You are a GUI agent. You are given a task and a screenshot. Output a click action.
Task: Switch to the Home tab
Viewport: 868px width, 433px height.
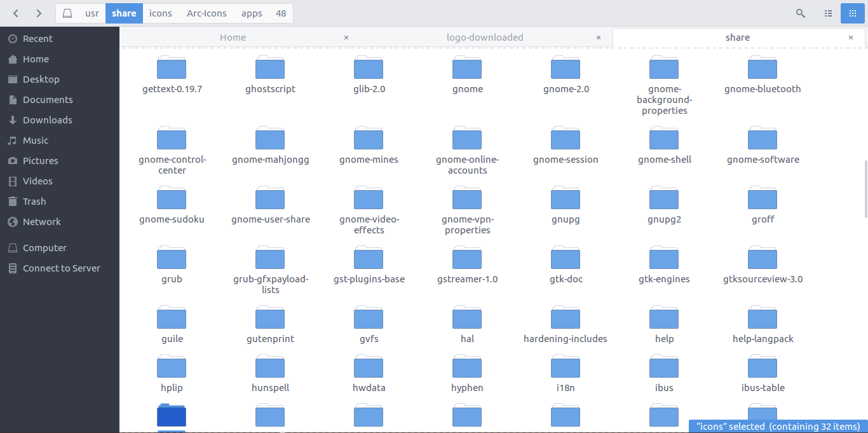click(x=233, y=38)
